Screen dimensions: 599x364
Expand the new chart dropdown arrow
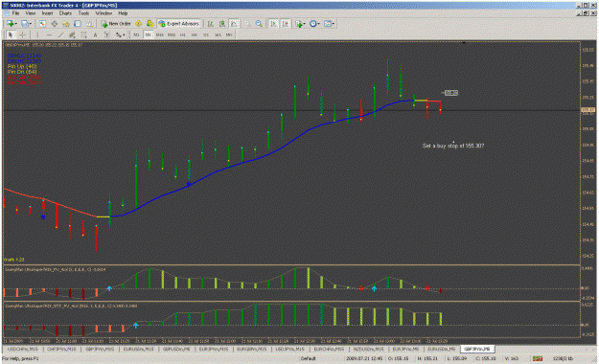[x=15, y=24]
